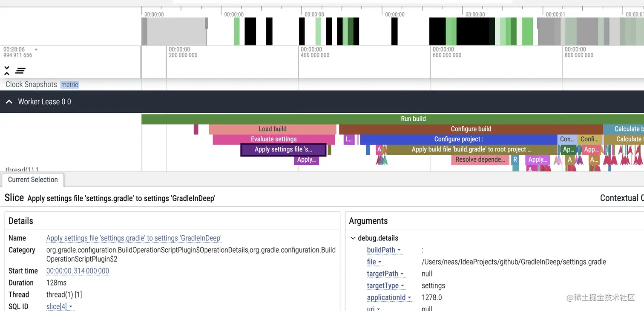This screenshot has width=644, height=311.
Task: Switch to the Current Selection tab
Action: click(x=33, y=180)
